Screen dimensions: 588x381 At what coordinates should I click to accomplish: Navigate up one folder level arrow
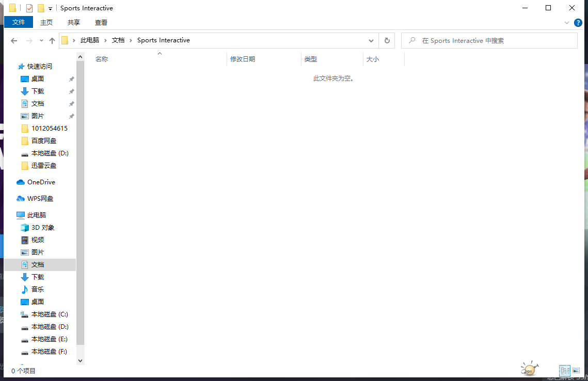click(52, 41)
